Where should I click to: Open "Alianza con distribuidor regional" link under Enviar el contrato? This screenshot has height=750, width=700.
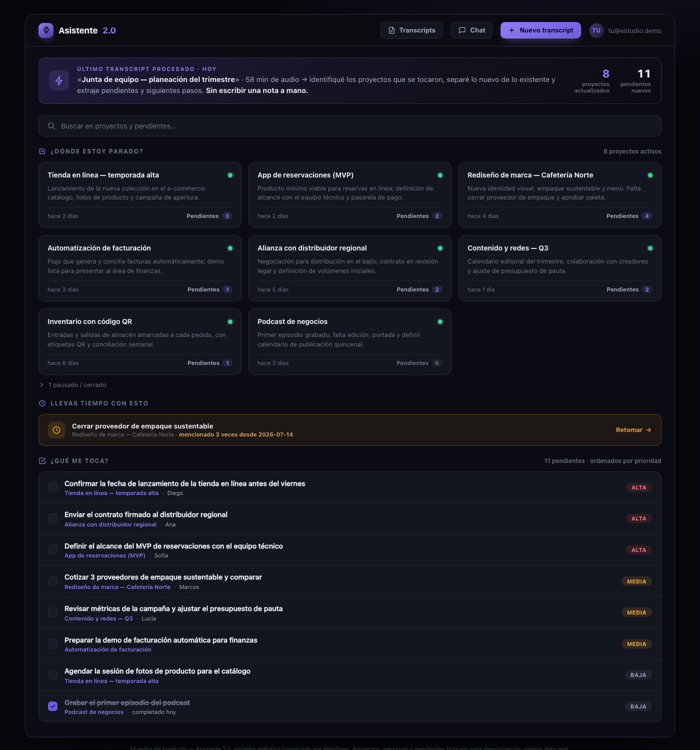(x=110, y=524)
